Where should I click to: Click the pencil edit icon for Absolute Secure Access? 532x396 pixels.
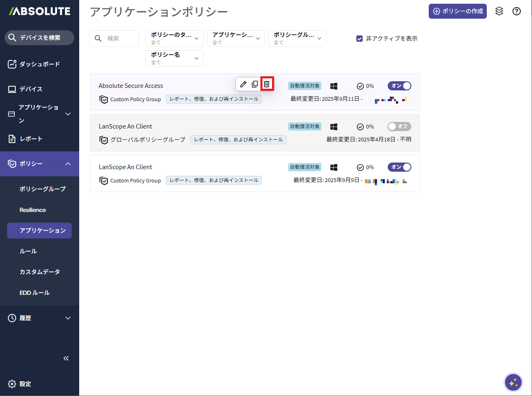(243, 84)
